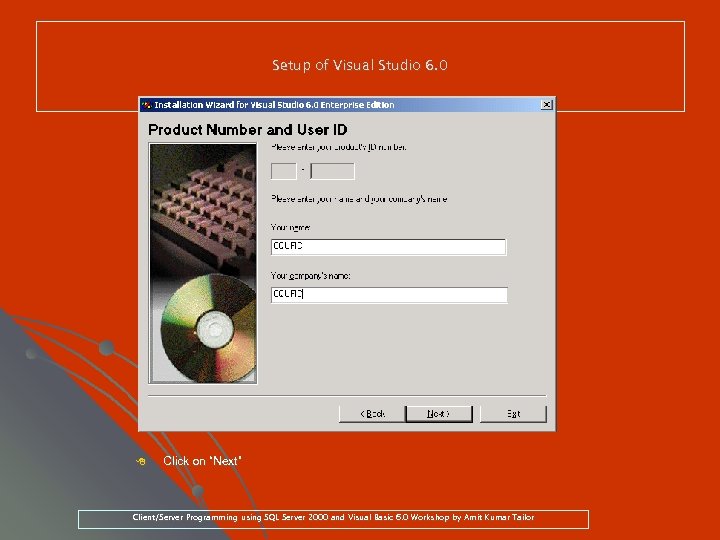Click the workshop footer text by Amit Kumar Tailor
Viewport: 720px width, 540px height.
point(333,517)
